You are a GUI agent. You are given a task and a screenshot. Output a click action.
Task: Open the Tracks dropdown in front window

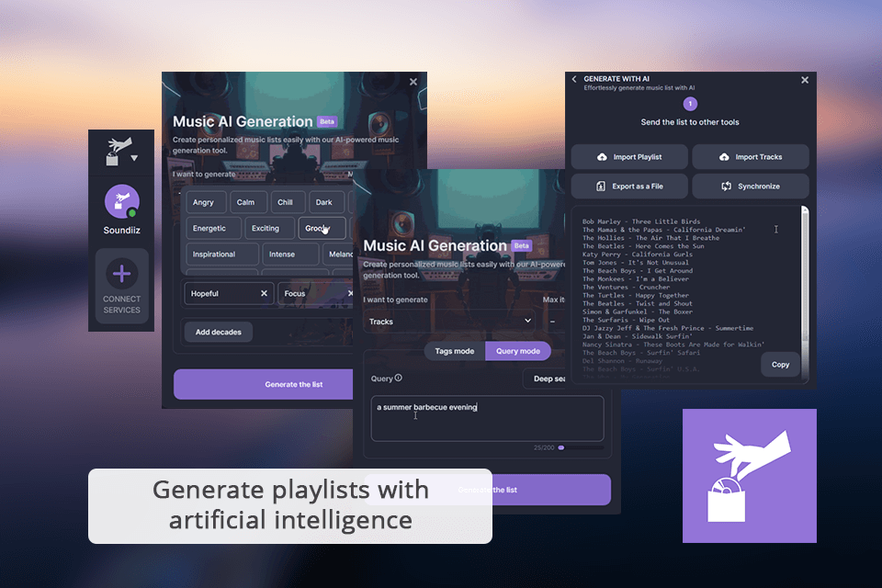click(449, 322)
